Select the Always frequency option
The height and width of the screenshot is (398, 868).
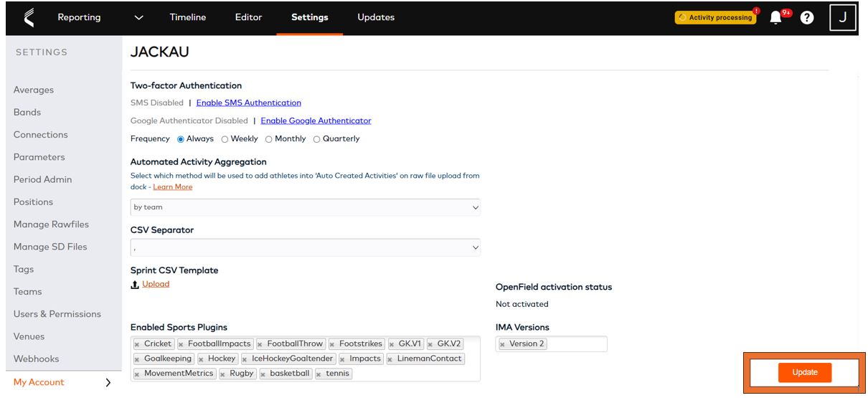pos(181,139)
